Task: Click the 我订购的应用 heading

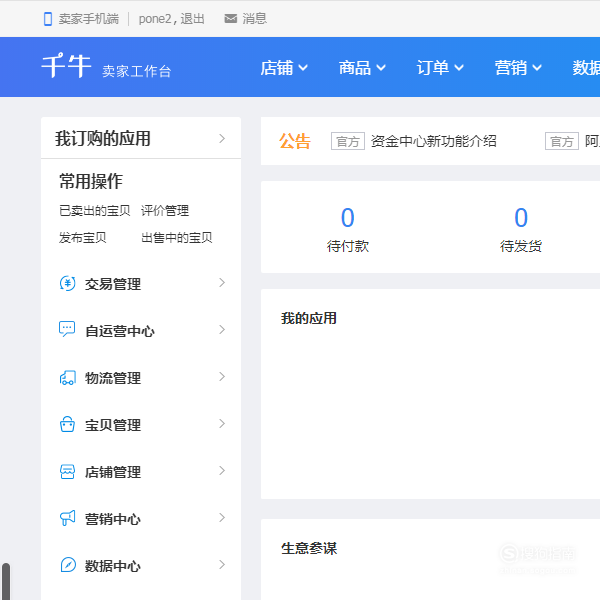Action: [103, 139]
